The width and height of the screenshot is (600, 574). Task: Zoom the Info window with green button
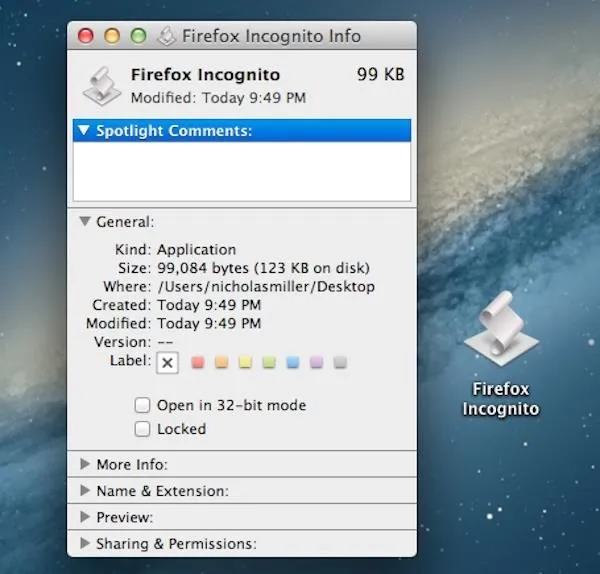(x=139, y=36)
